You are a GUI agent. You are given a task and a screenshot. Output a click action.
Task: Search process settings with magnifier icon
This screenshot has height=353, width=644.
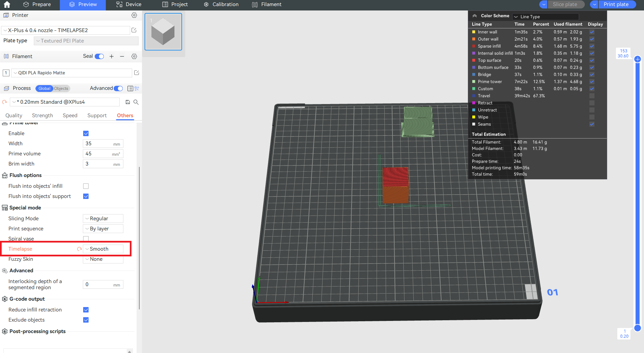[x=136, y=102]
